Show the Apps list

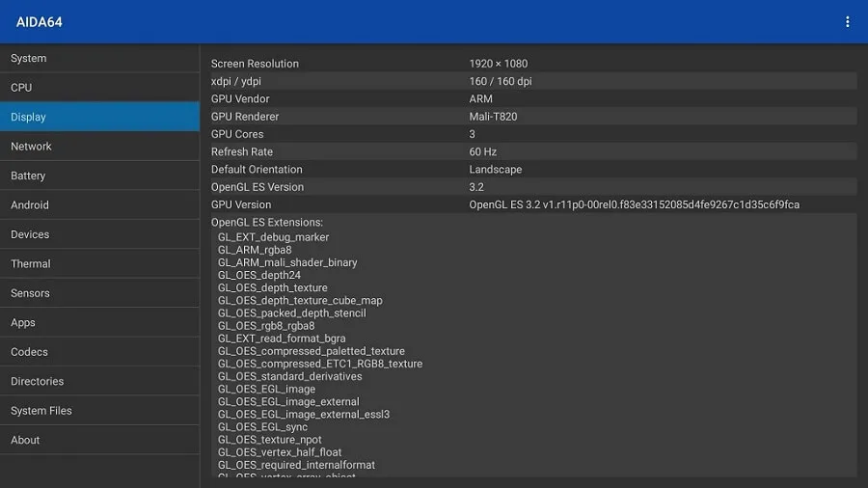(x=99, y=323)
